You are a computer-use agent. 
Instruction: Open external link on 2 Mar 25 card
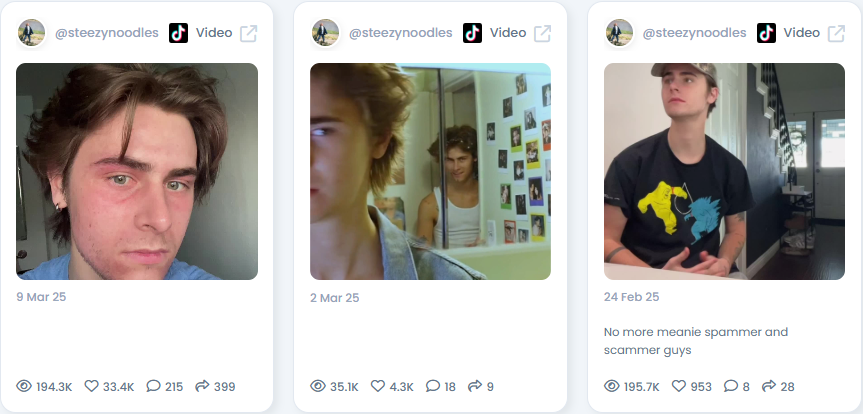542,34
